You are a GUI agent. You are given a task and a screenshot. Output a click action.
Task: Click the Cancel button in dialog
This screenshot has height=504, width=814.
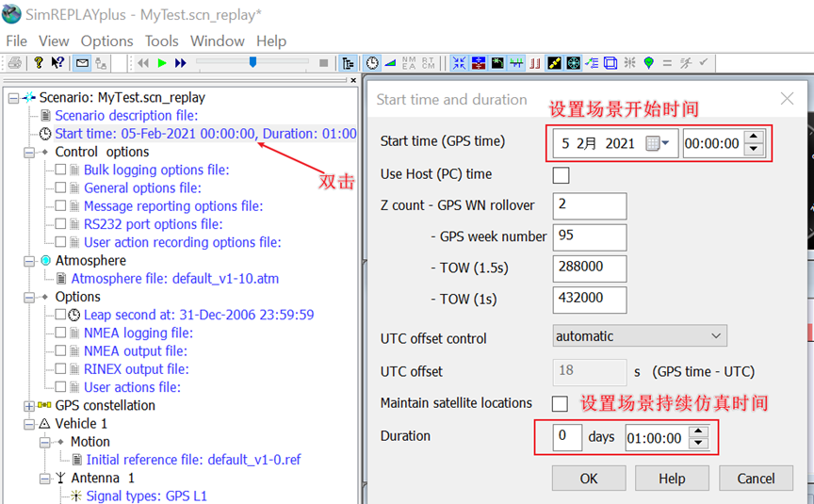pyautogui.click(x=756, y=479)
